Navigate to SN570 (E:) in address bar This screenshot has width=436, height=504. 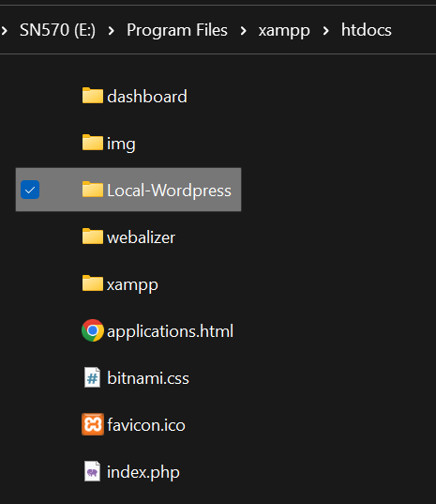[57, 30]
